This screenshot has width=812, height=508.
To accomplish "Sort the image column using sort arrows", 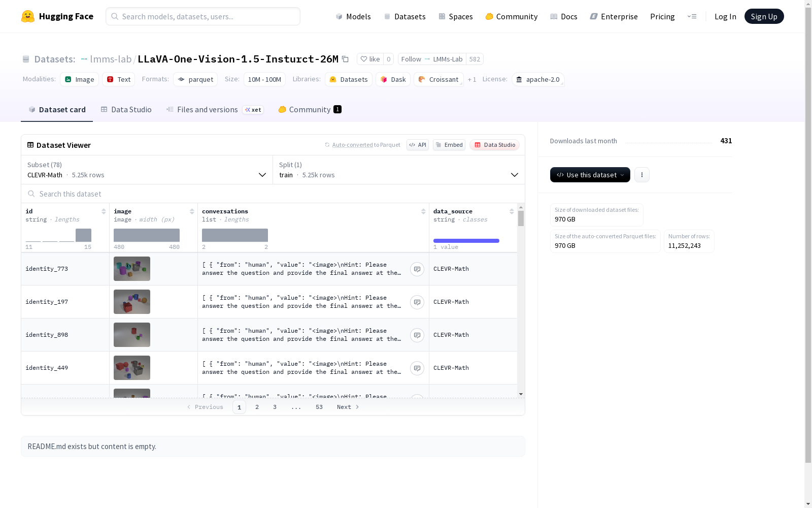I will click(192, 211).
